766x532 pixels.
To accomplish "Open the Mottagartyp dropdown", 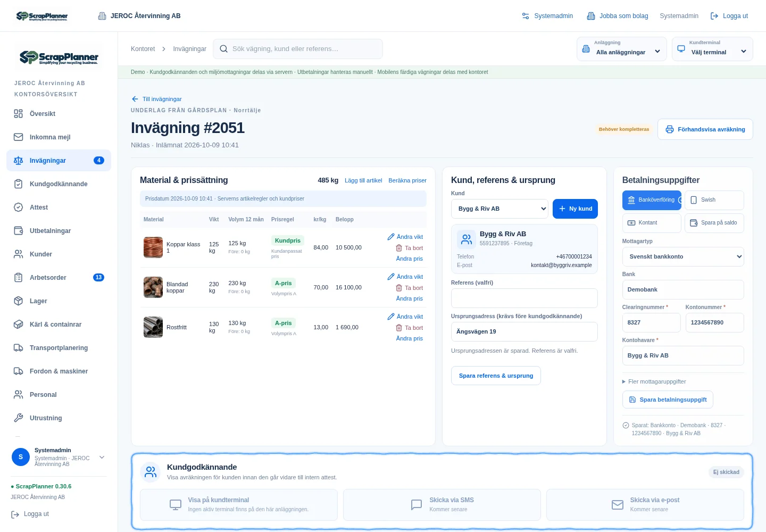I will point(683,256).
